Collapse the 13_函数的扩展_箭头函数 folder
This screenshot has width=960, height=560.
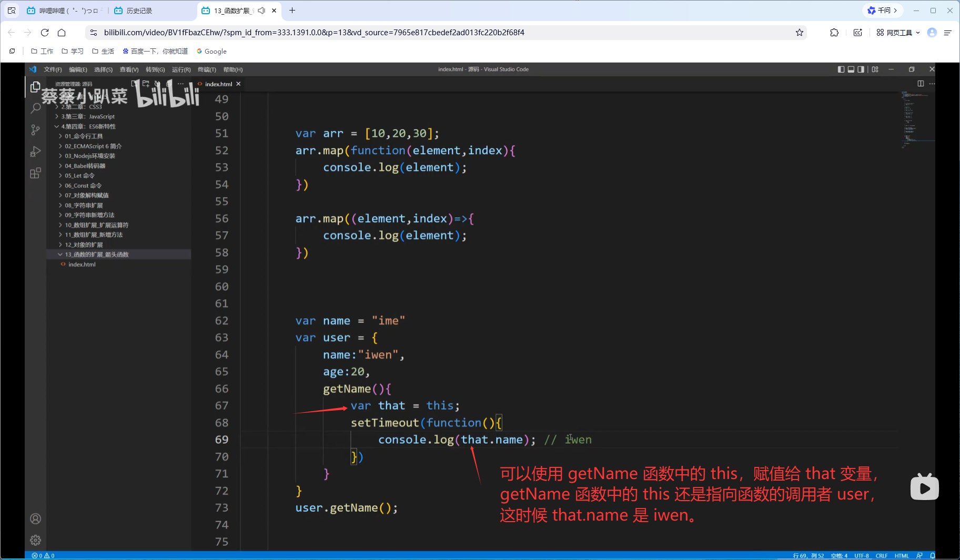coord(118,254)
